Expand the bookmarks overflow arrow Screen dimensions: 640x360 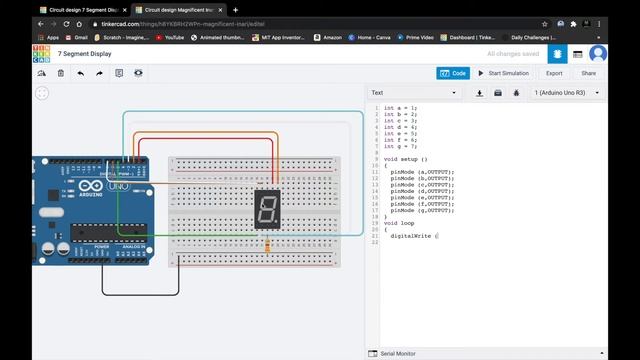(598, 38)
